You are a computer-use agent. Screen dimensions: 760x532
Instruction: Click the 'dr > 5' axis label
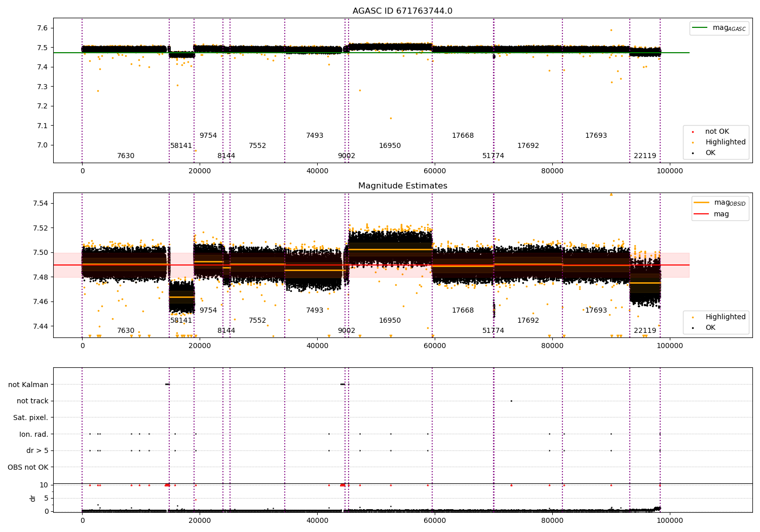(37, 450)
